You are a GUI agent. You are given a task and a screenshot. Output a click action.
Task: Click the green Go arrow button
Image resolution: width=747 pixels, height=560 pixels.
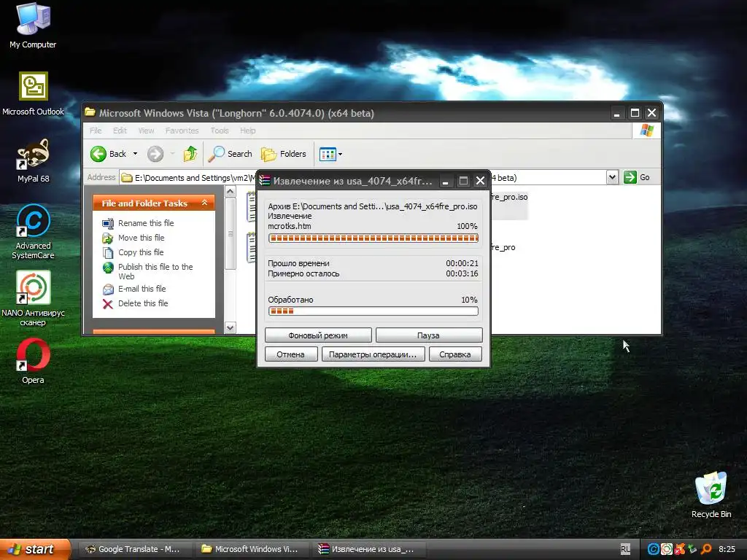point(630,177)
